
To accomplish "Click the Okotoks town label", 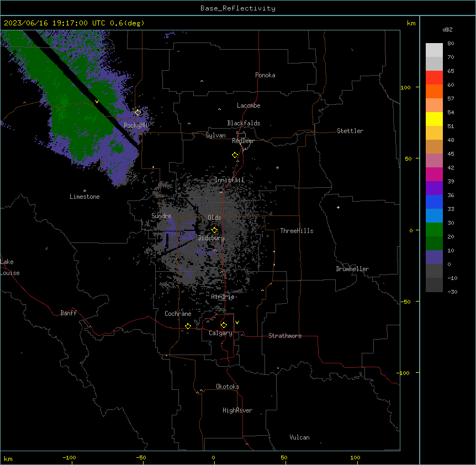I will tap(228, 387).
